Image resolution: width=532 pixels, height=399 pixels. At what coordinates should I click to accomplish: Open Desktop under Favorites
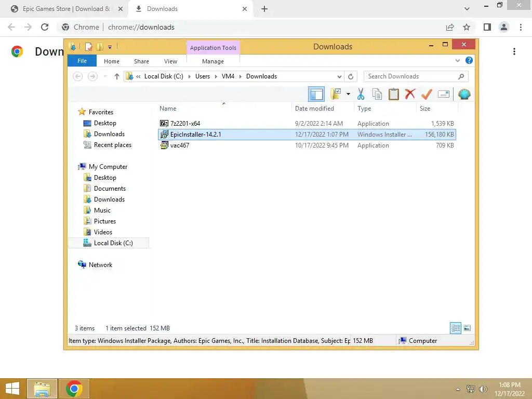pos(105,123)
